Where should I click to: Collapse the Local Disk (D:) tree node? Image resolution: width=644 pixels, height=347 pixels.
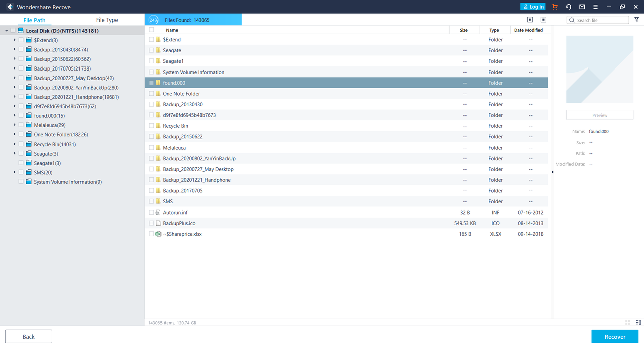pyautogui.click(x=6, y=31)
